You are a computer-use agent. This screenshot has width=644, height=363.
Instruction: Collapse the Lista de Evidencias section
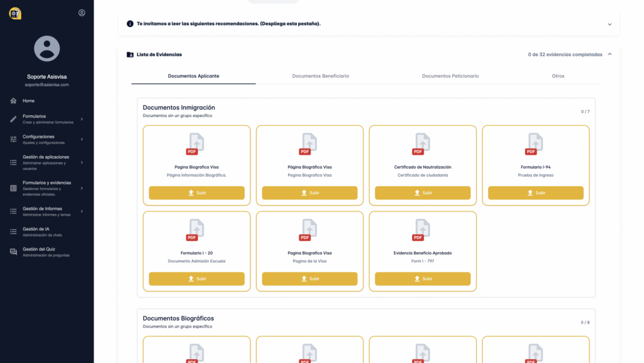pyautogui.click(x=609, y=55)
